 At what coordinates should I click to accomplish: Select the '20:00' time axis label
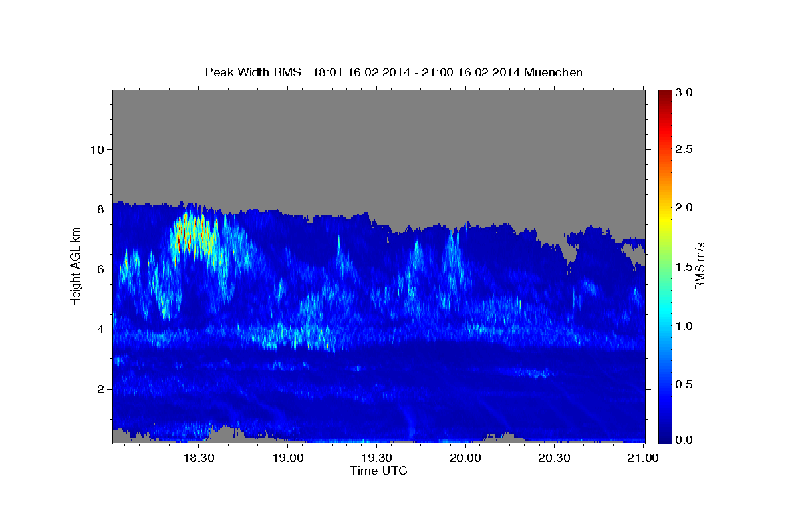tap(465, 458)
